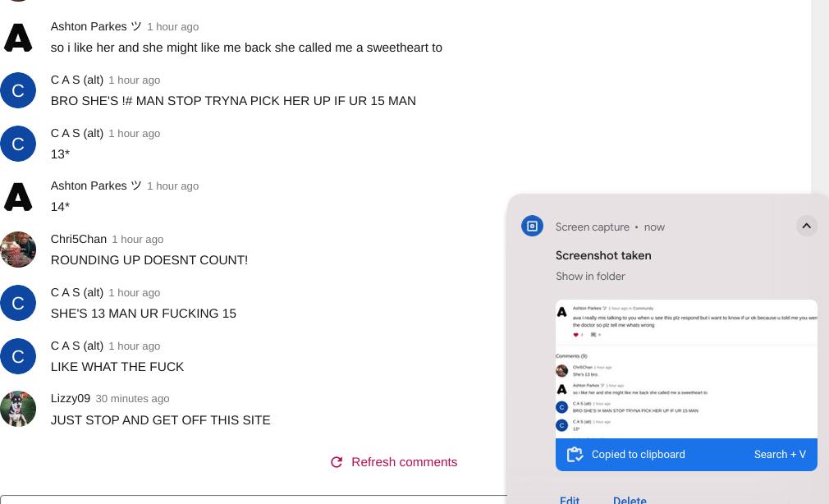This screenshot has height=504, width=829.
Task: Open Chri5Chan's profile avatar
Action: [18, 250]
